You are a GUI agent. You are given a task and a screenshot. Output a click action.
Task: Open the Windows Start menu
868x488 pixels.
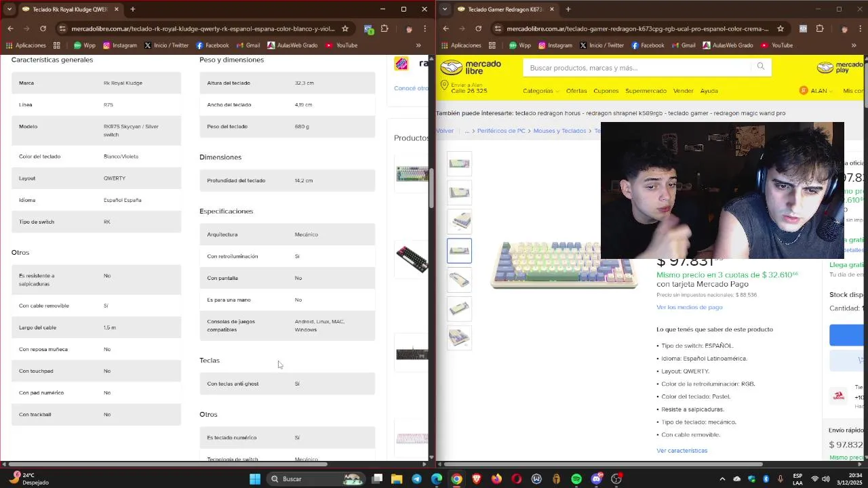pos(255,479)
